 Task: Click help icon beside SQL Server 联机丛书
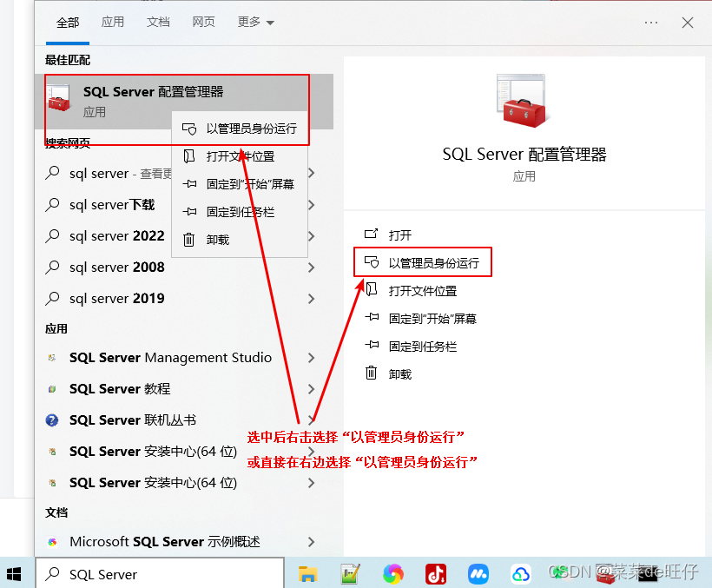(x=52, y=420)
